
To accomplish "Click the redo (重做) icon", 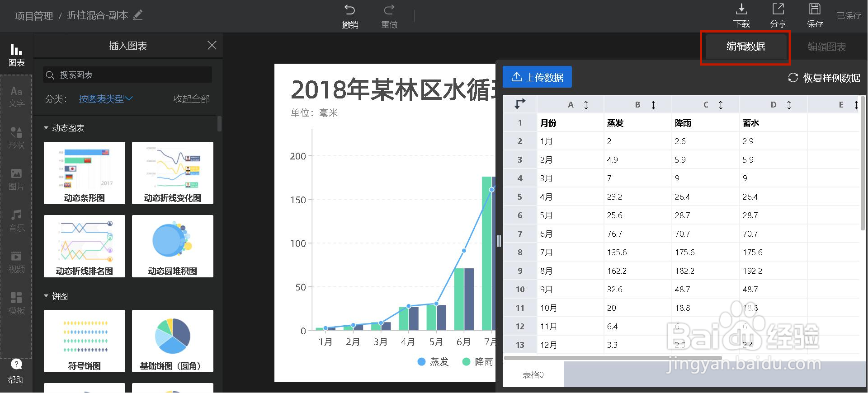I will [389, 10].
